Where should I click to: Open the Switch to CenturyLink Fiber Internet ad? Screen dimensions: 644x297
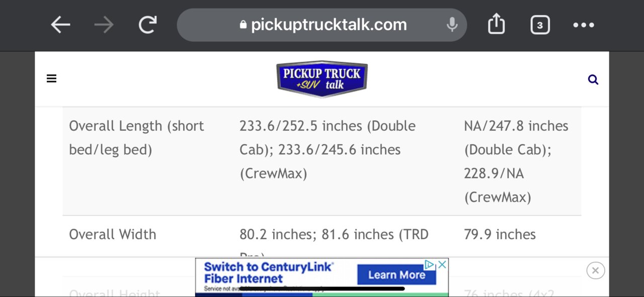point(270,273)
